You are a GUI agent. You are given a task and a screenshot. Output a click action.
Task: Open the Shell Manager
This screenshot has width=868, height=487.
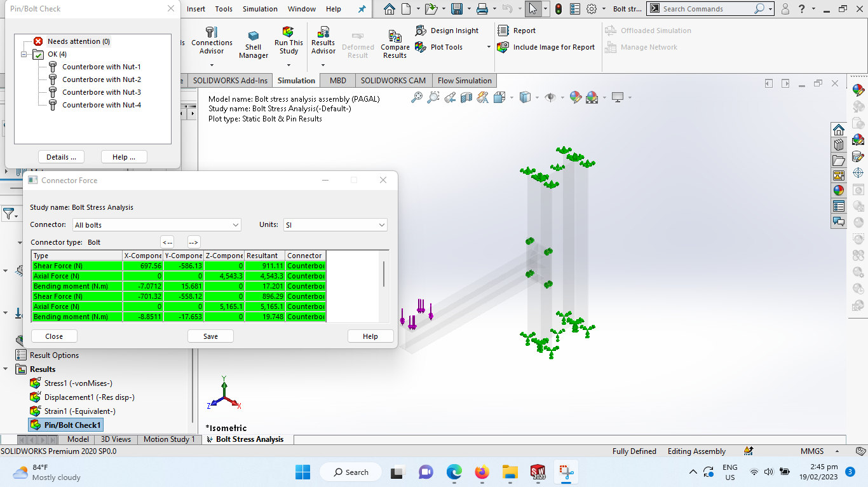click(254, 45)
